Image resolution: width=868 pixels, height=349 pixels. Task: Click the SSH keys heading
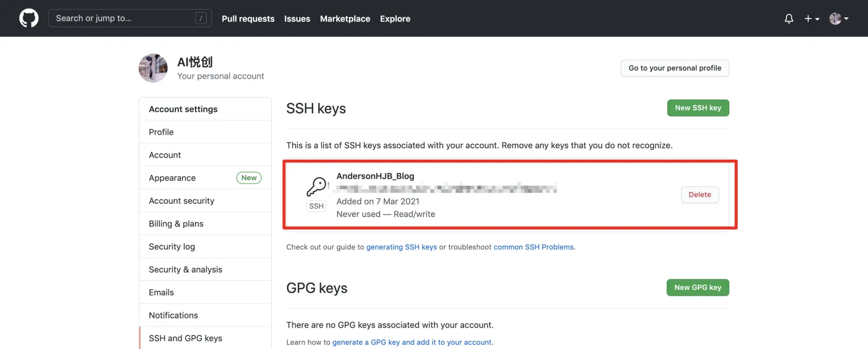pyautogui.click(x=316, y=109)
